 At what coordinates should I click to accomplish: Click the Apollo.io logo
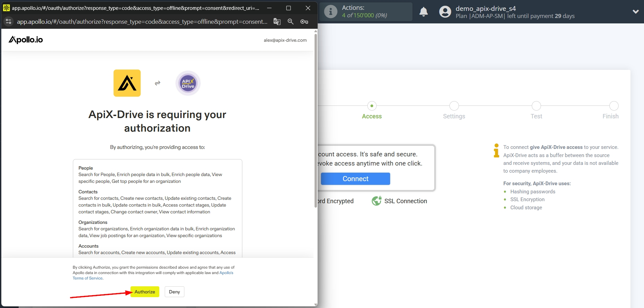tap(26, 40)
